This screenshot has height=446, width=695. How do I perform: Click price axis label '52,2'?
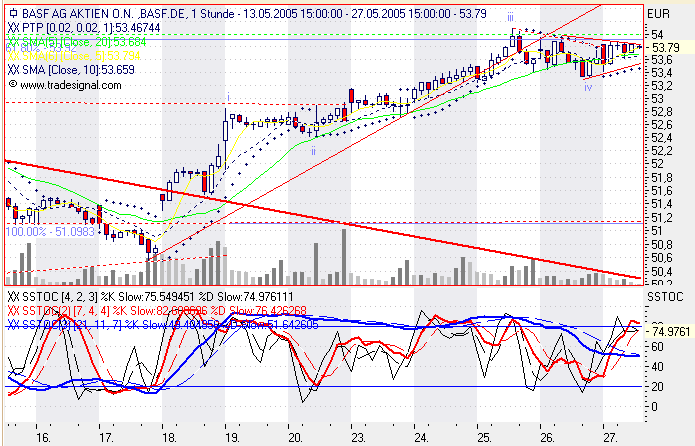pos(662,151)
